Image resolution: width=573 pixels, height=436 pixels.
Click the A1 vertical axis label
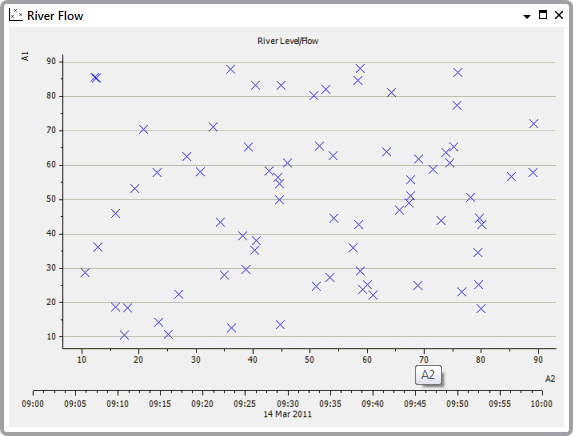(25, 56)
